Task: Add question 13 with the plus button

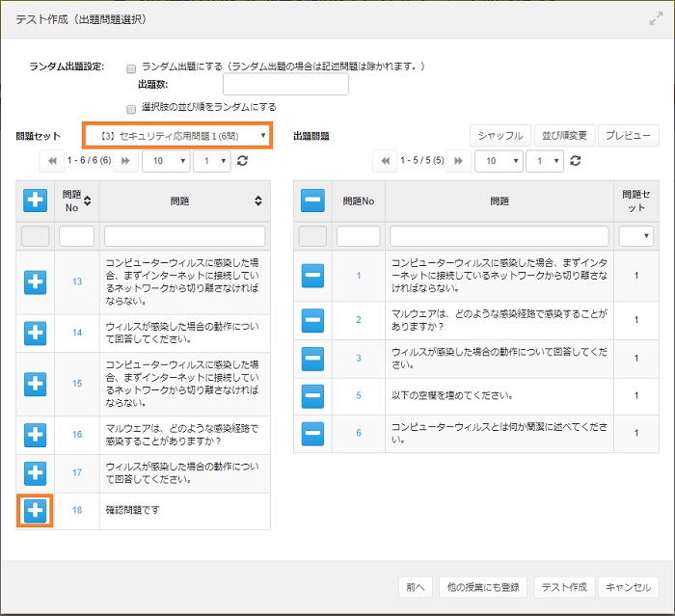Action: [x=36, y=281]
